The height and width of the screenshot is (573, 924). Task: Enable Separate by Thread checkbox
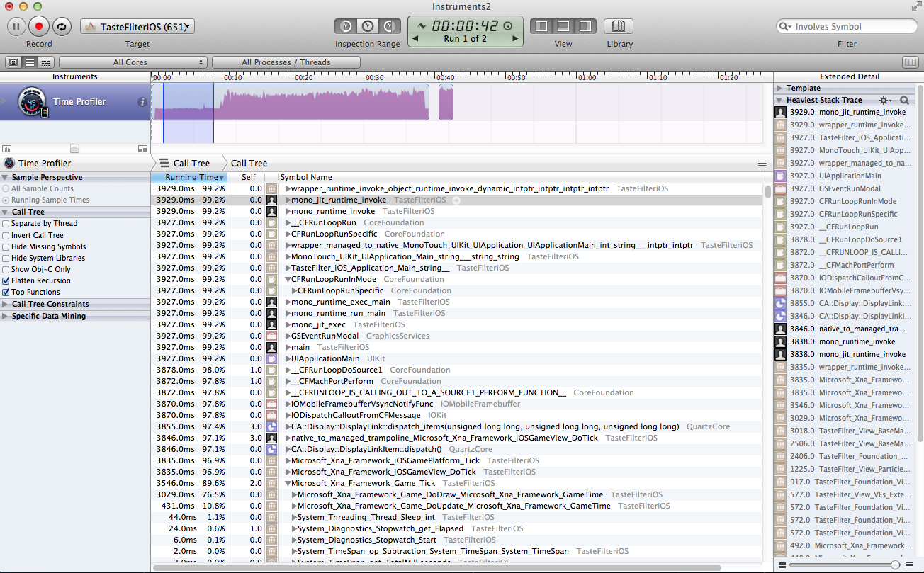[x=6, y=224]
